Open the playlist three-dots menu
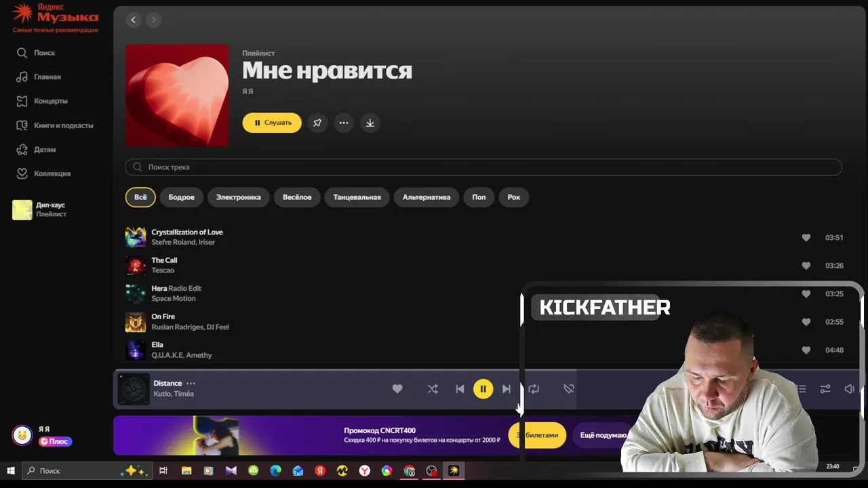Image resolution: width=868 pixels, height=488 pixels. [x=344, y=123]
